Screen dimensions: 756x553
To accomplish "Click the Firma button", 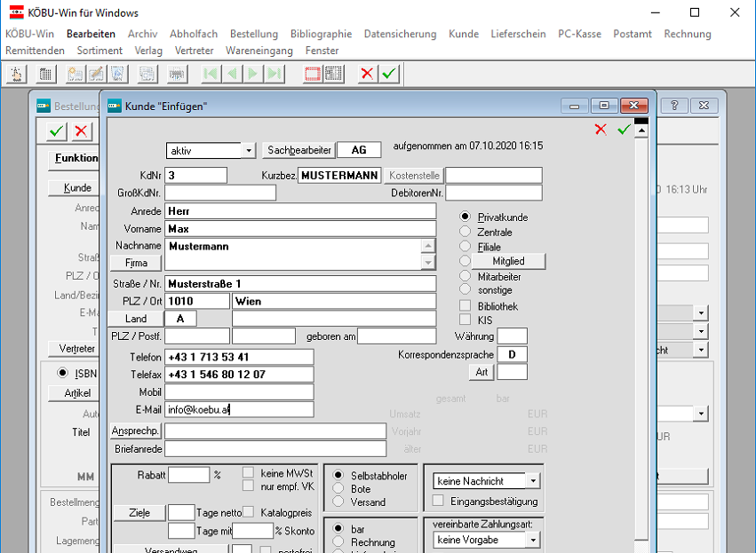I will 136,263.
